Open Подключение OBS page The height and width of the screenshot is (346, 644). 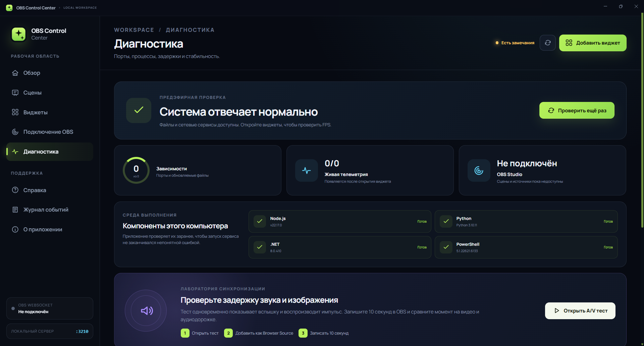[50, 132]
